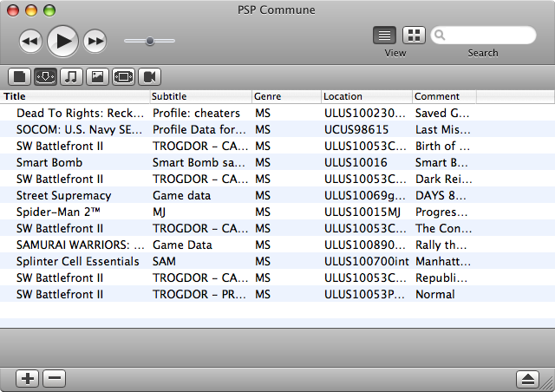Image resolution: width=555 pixels, height=392 pixels.
Task: Select the saved games category icon
Action: tap(45, 76)
